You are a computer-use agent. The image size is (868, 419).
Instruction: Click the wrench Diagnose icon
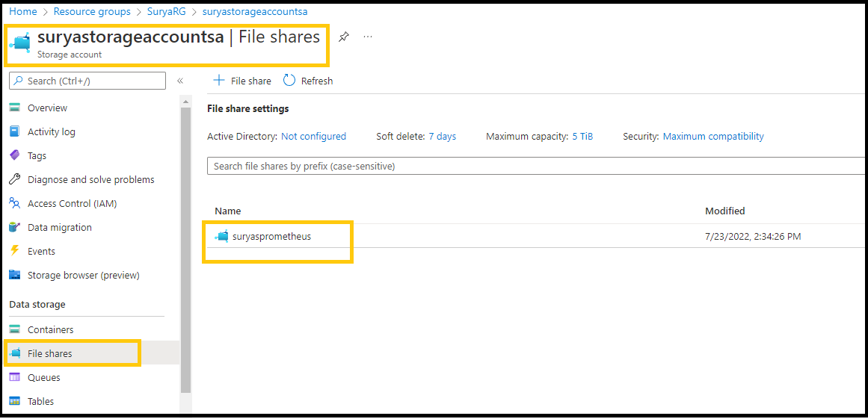click(x=15, y=179)
